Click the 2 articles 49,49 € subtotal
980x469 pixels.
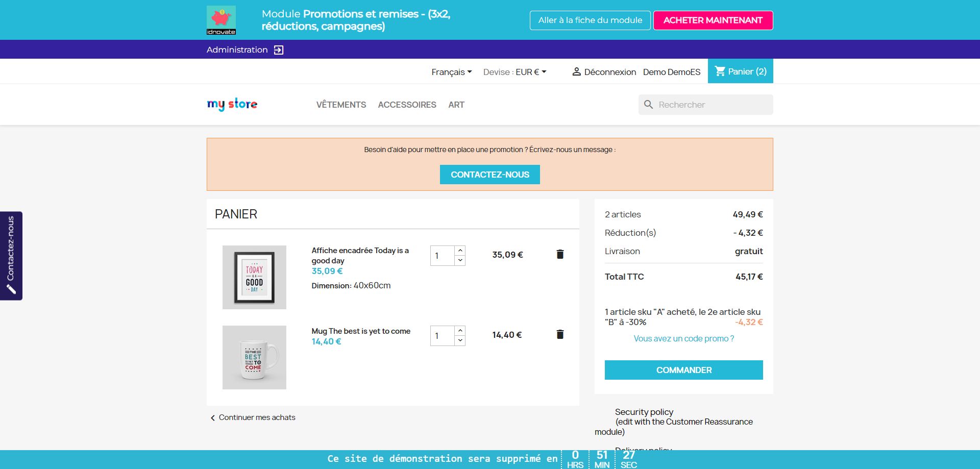coord(748,214)
